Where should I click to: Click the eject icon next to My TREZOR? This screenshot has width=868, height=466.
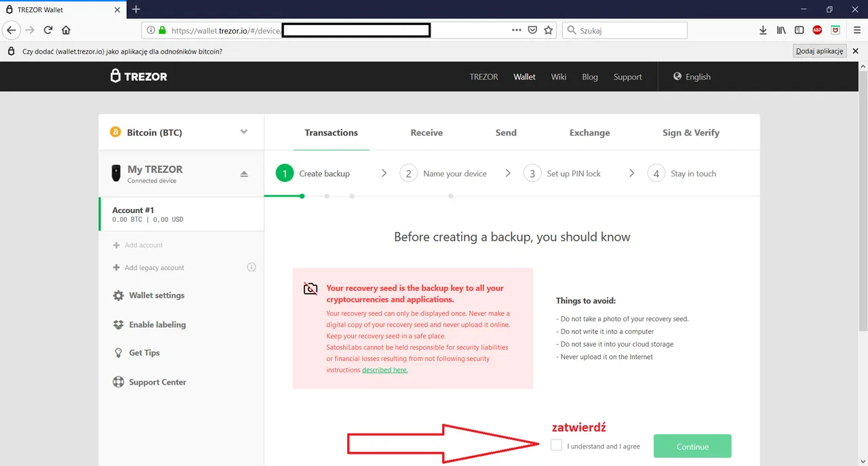244,174
